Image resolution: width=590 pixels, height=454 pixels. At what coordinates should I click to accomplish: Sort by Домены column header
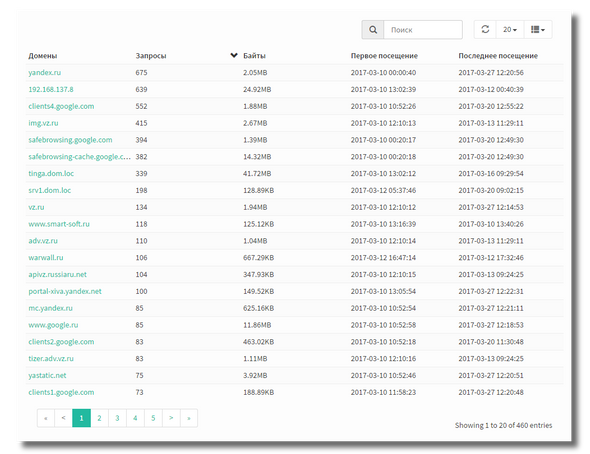tap(43, 56)
